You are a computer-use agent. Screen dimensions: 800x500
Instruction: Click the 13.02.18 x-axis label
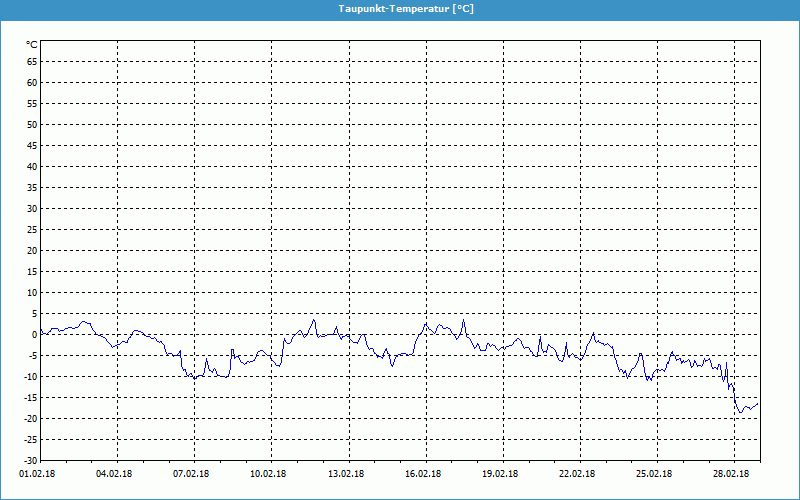pyautogui.click(x=347, y=475)
